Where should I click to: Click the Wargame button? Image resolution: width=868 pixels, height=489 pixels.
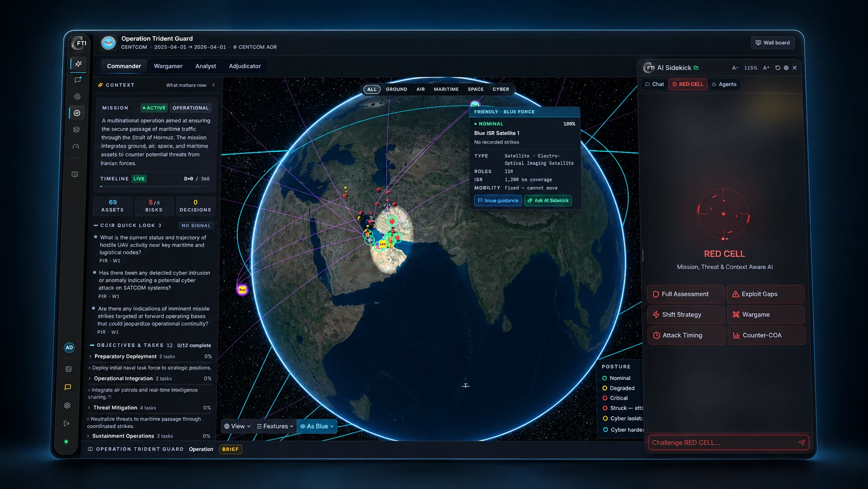766,315
